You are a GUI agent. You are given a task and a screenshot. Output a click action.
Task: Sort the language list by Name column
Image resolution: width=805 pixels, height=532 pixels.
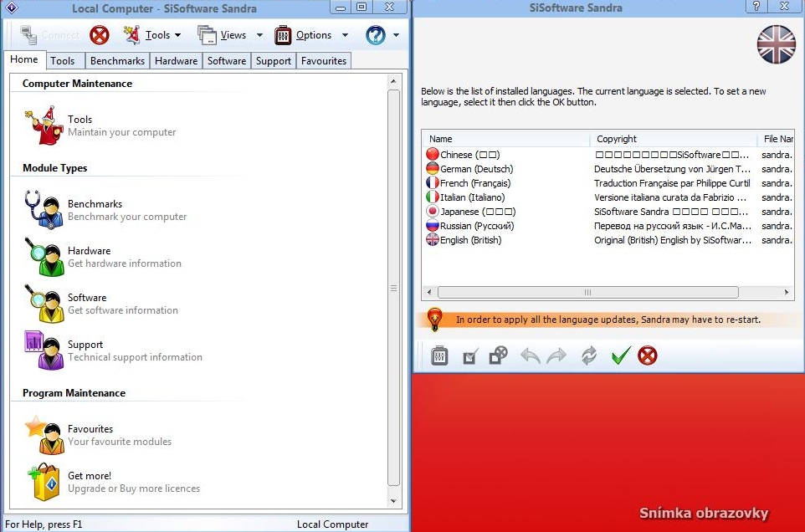506,139
